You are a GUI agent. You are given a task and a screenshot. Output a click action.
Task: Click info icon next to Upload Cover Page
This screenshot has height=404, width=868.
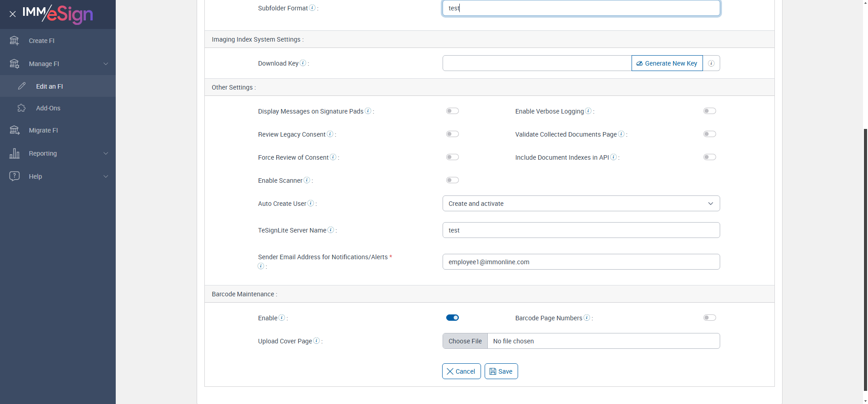(316, 341)
